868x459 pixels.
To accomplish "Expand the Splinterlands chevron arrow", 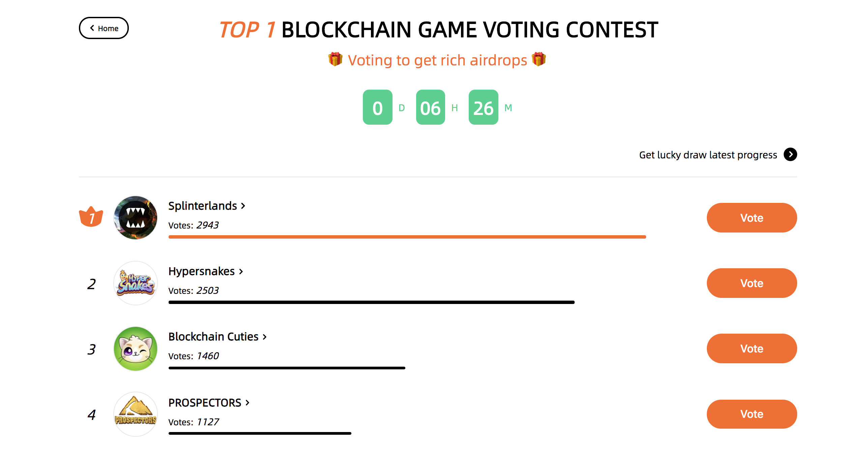I will [243, 206].
